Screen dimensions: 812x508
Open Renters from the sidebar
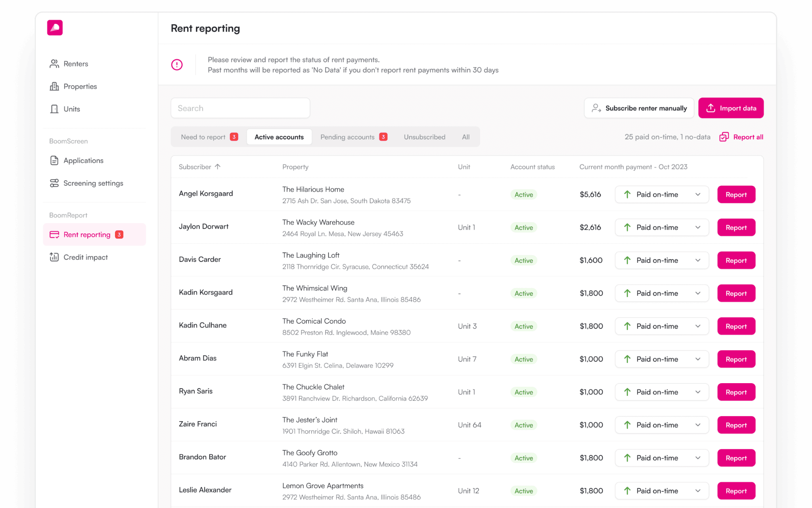pos(75,64)
